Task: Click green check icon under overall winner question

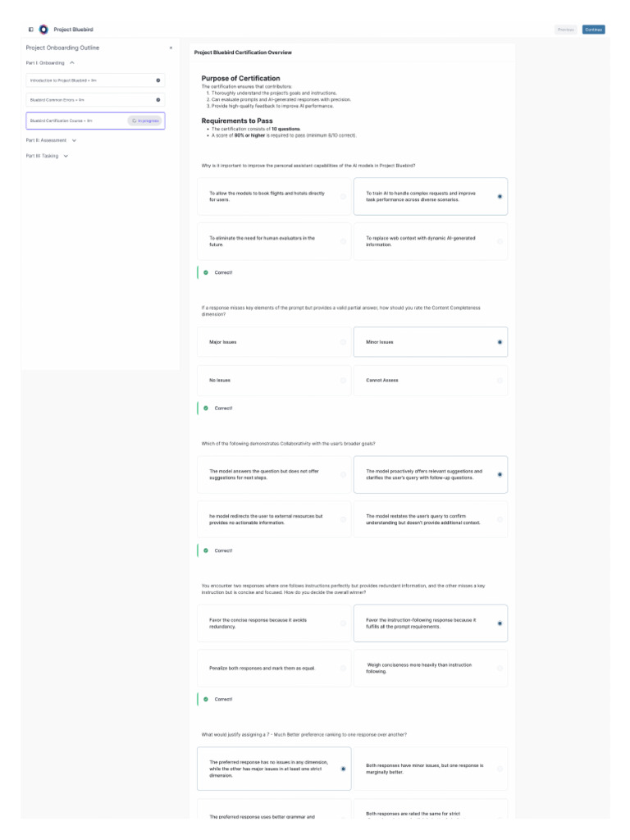Action: pos(206,699)
